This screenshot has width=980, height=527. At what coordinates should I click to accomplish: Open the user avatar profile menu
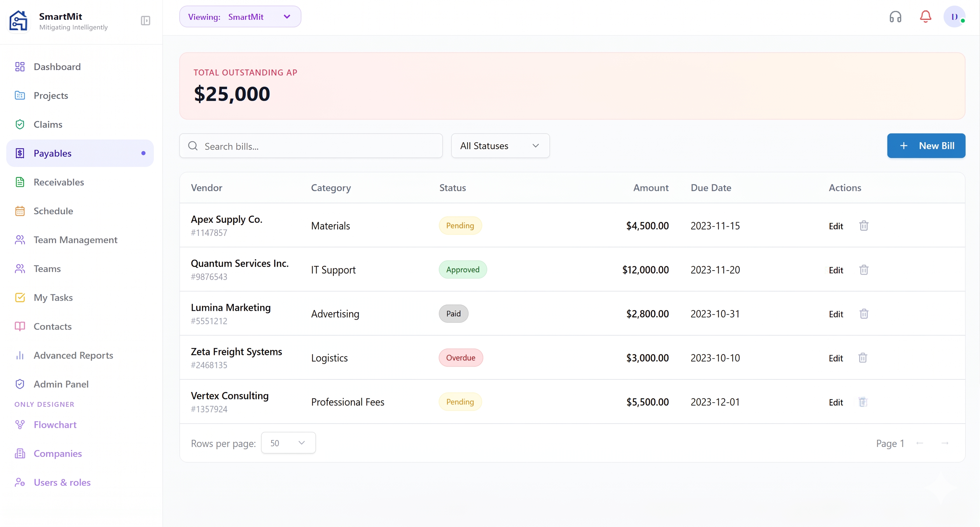(954, 17)
